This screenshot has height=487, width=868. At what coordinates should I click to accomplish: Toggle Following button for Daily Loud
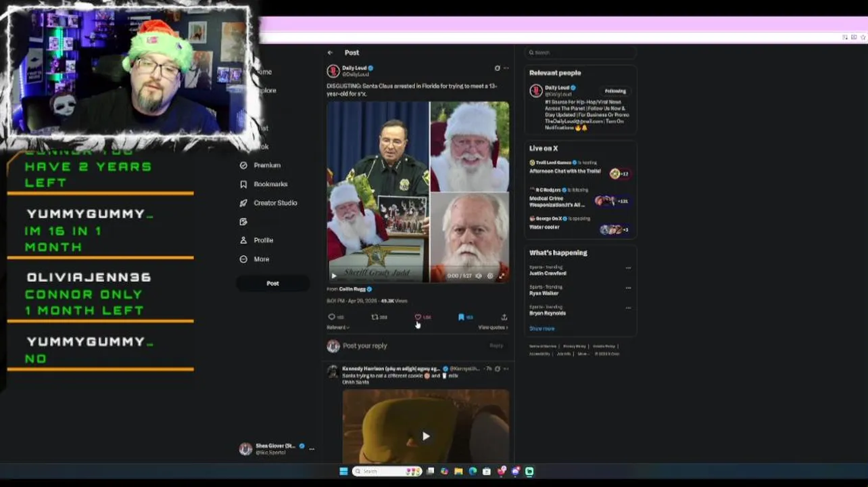(615, 91)
